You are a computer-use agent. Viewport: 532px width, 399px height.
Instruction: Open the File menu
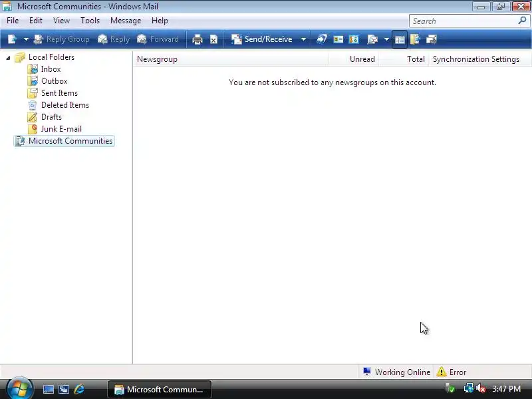pos(13,21)
